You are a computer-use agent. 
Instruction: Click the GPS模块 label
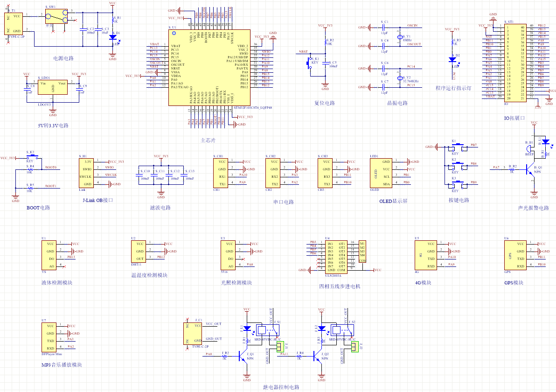pos(514,283)
